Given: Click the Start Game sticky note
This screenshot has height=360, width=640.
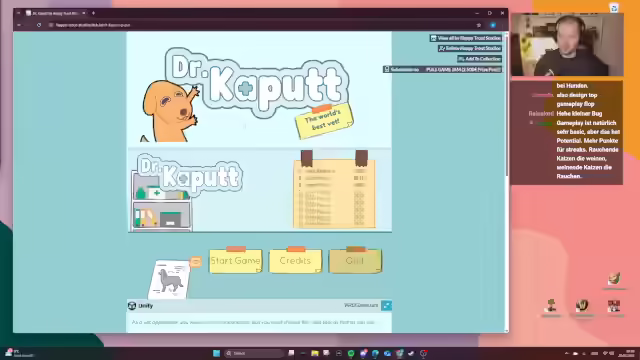Looking at the screenshot, I should click(x=236, y=260).
